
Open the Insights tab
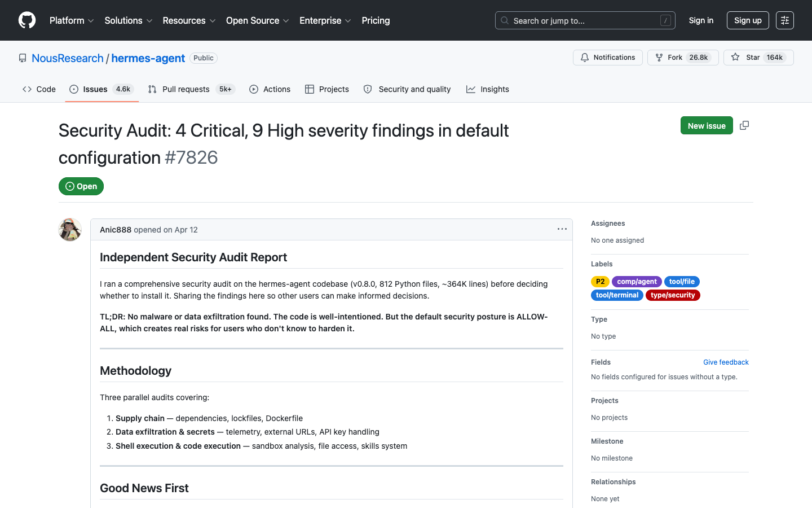tap(488, 89)
